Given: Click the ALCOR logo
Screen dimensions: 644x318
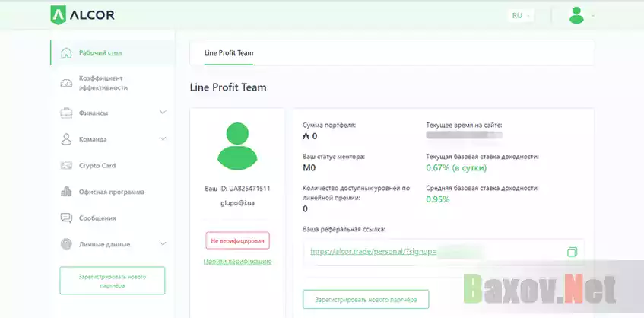Looking at the screenshot, I should [83, 15].
